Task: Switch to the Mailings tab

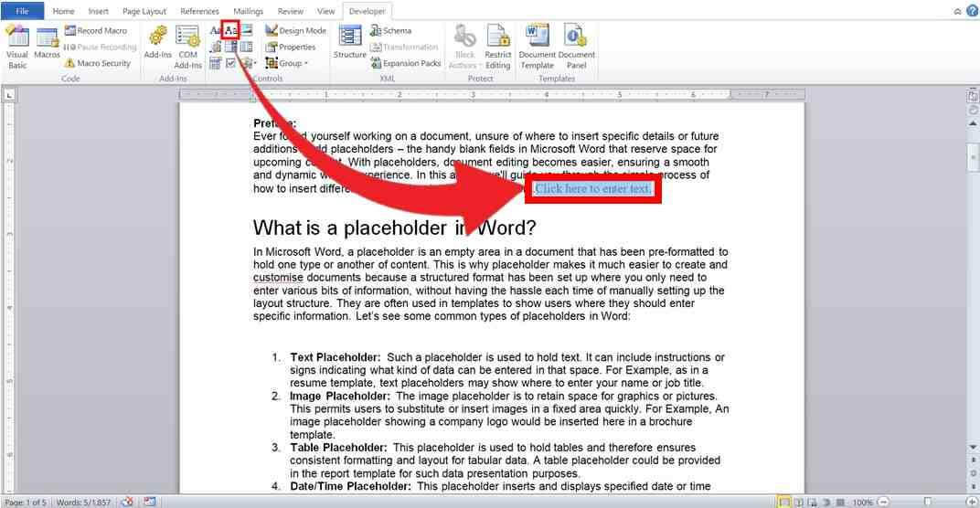Action: (248, 11)
